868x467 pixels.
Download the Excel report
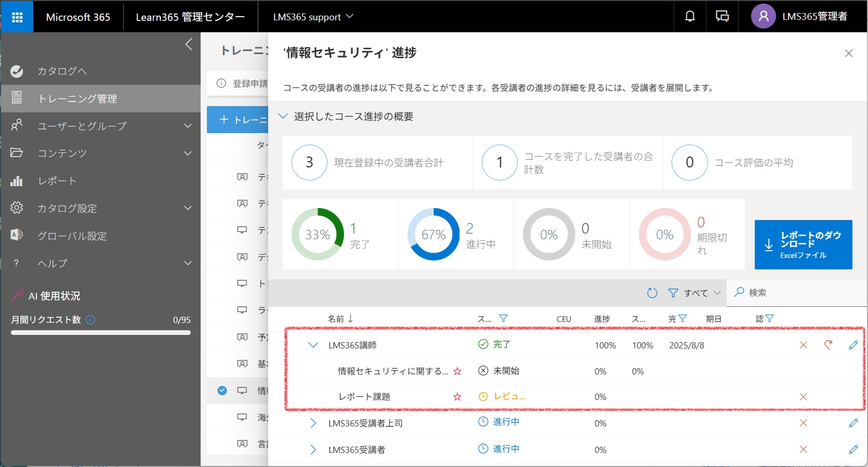(x=803, y=244)
